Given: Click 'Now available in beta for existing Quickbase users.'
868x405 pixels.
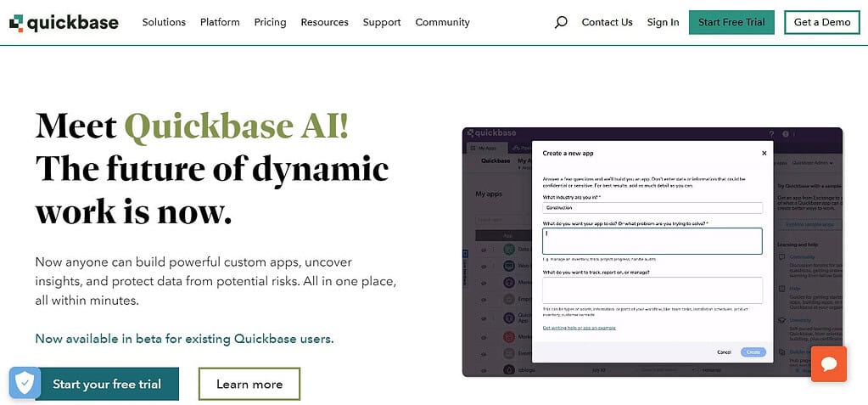Looking at the screenshot, I should tap(184, 339).
